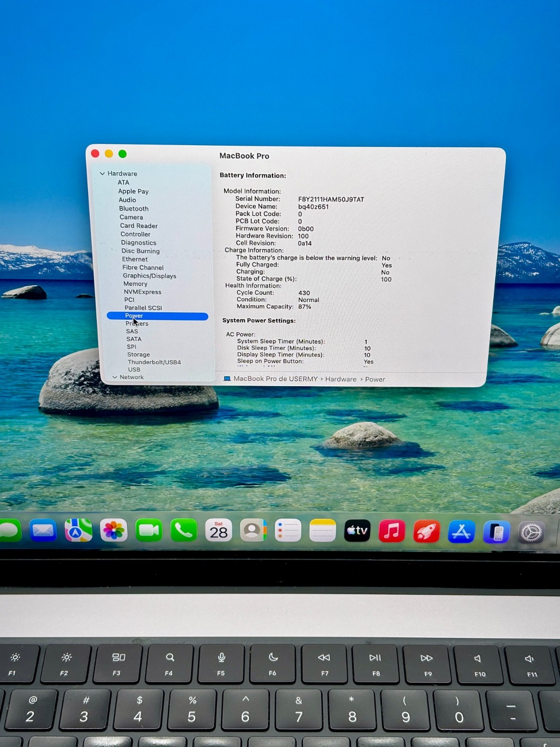Click the MacBook Pro window title
This screenshot has height=747, width=560.
(245, 156)
